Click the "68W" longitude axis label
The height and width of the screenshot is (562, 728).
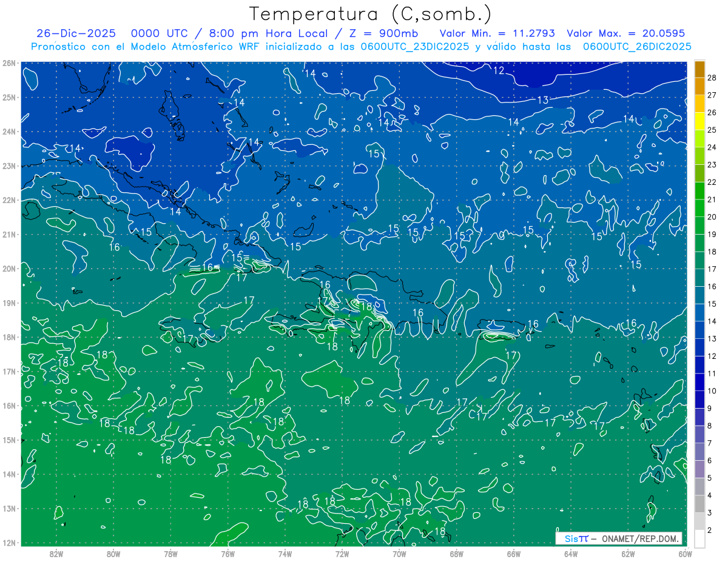point(457,554)
